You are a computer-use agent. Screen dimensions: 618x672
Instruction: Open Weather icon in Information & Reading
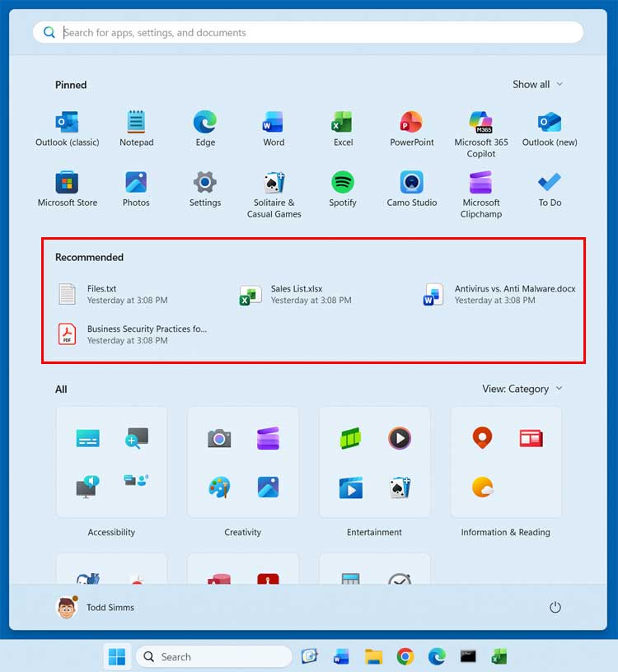click(x=483, y=487)
